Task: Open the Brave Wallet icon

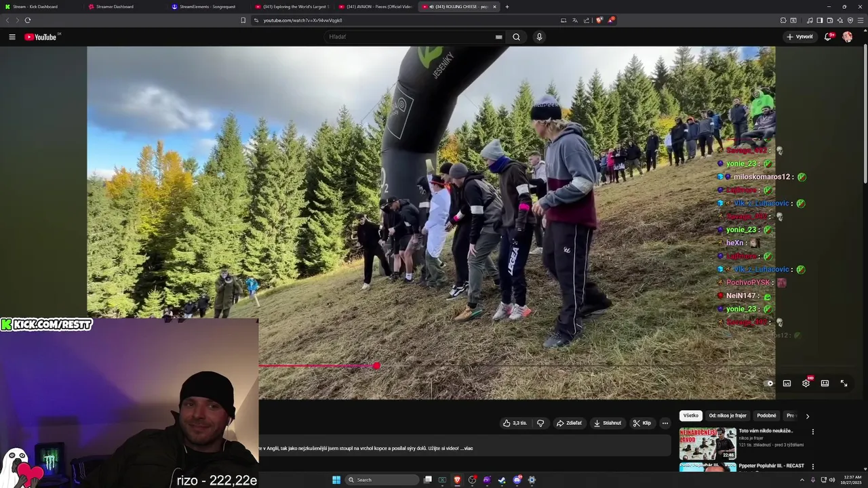Action: pos(830,20)
